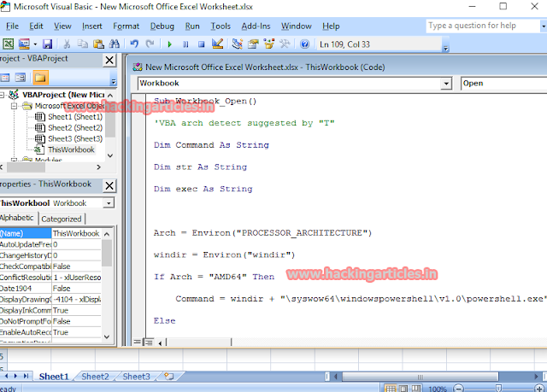Undo the last edit
Screen dimensions: 547x392
click(x=134, y=44)
